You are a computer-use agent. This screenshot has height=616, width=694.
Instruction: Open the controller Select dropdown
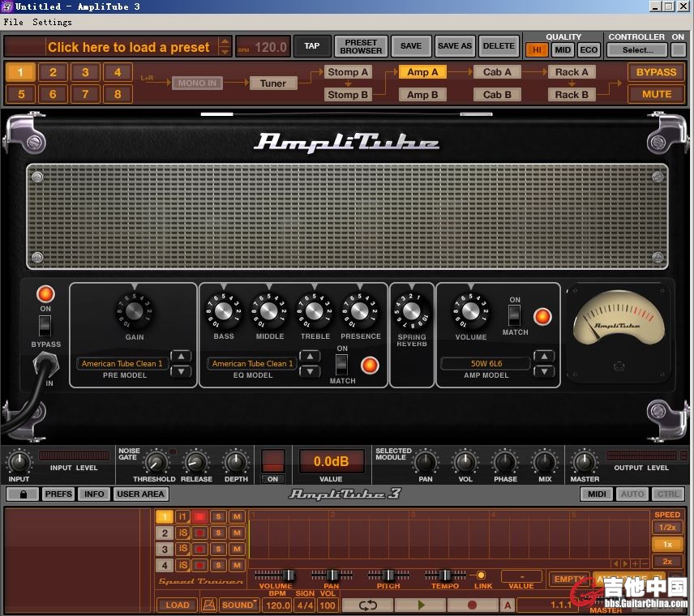coord(637,49)
